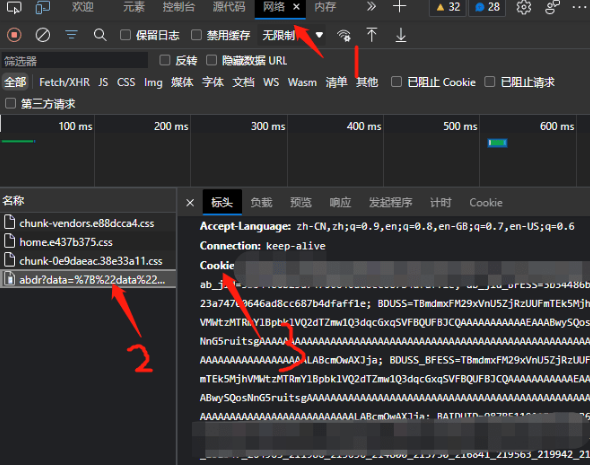
Task: Open network conditions wifi icon
Action: 344,35
